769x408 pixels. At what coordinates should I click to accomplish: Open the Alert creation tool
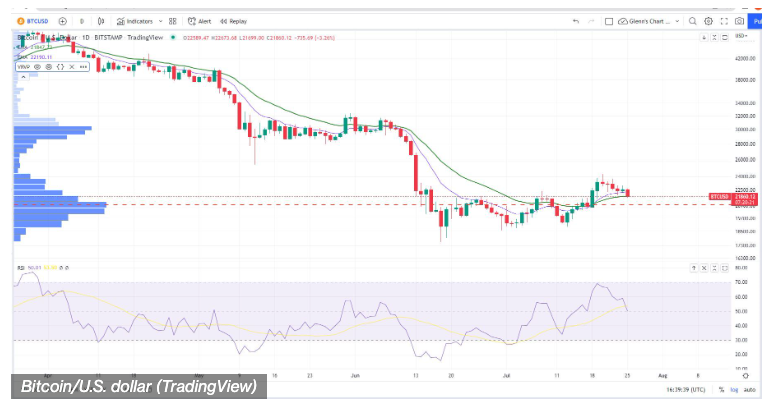pos(199,21)
